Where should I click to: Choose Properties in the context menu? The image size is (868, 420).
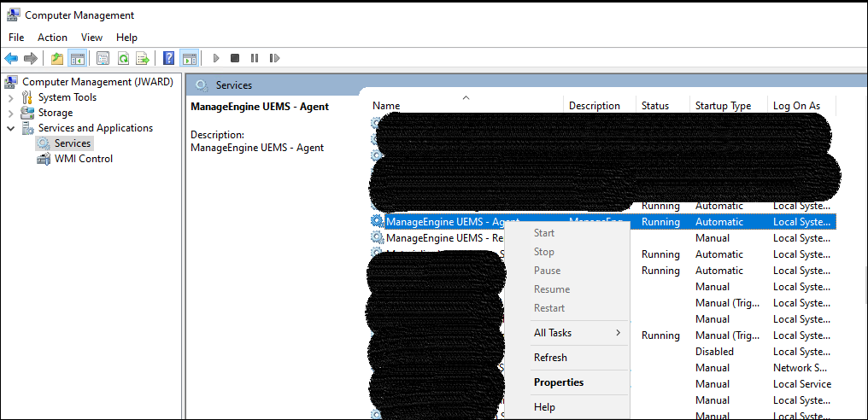click(559, 382)
